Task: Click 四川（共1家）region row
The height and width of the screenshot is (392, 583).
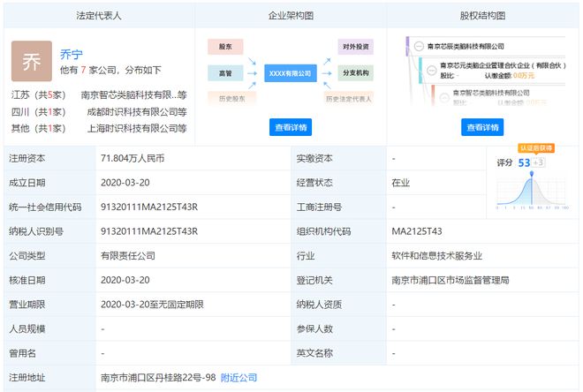Action: 99,112
